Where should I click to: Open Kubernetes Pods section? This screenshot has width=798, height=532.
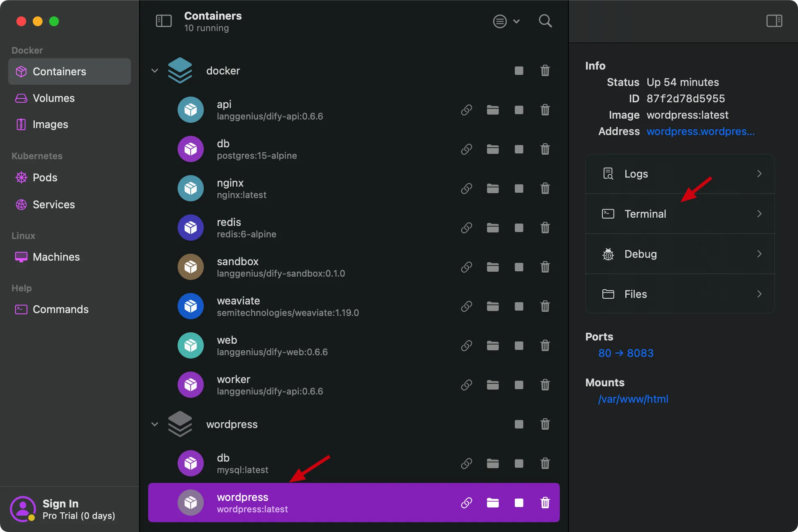pos(70,178)
